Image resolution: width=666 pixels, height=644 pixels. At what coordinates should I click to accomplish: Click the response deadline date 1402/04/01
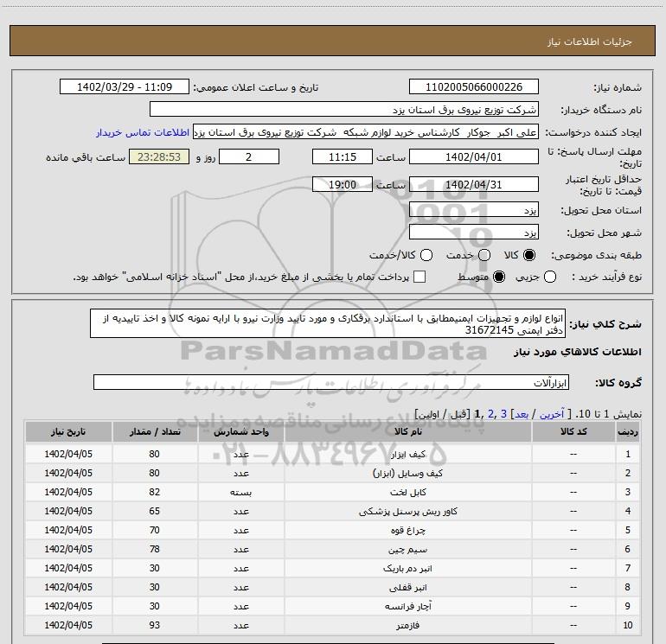pyautogui.click(x=474, y=157)
